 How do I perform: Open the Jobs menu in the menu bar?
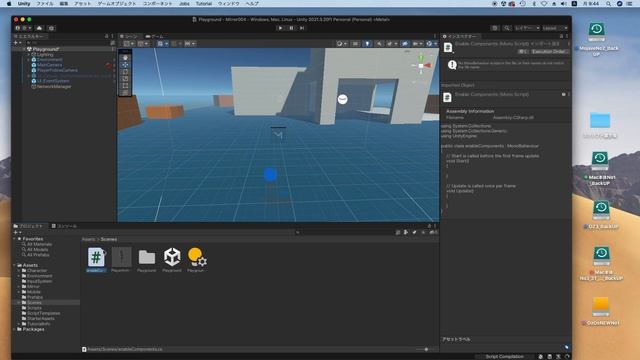(x=184, y=3)
